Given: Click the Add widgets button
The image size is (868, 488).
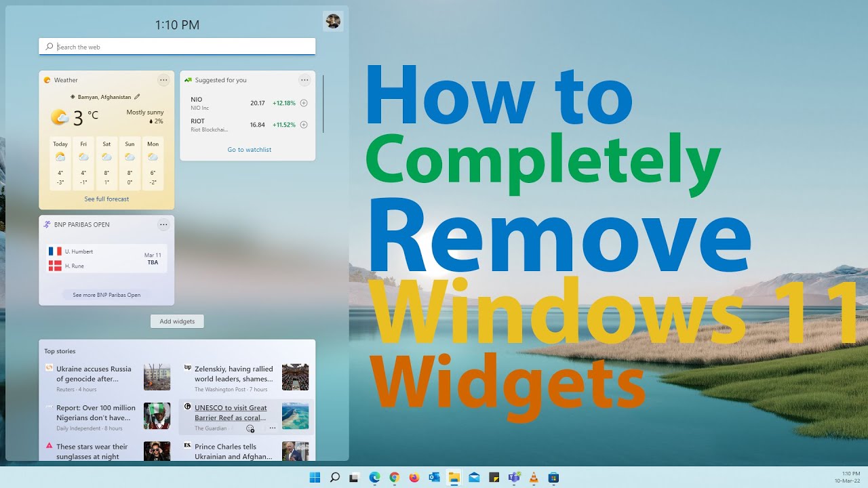Looking at the screenshot, I should (177, 321).
